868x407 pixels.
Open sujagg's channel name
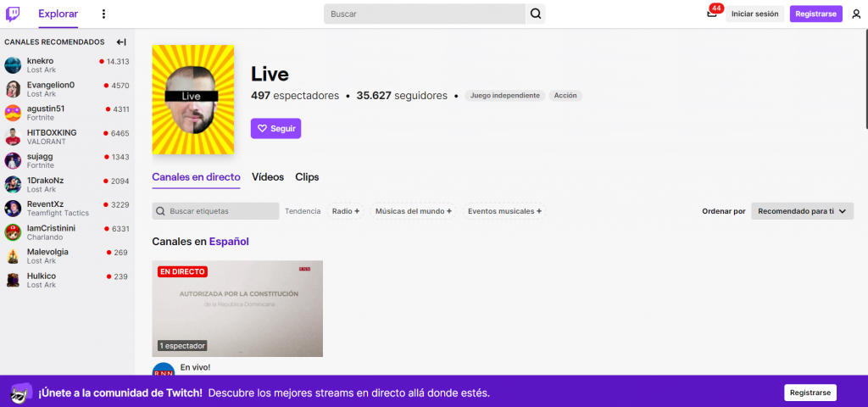(40, 156)
